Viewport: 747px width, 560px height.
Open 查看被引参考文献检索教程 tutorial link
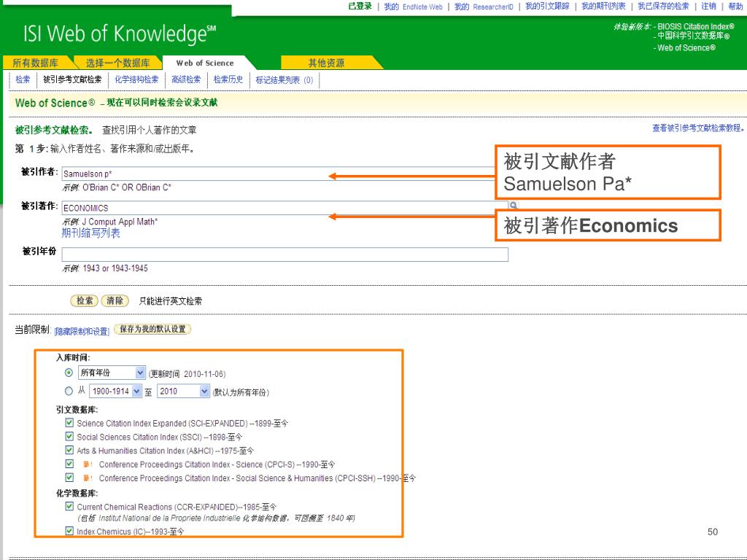pyautogui.click(x=698, y=128)
